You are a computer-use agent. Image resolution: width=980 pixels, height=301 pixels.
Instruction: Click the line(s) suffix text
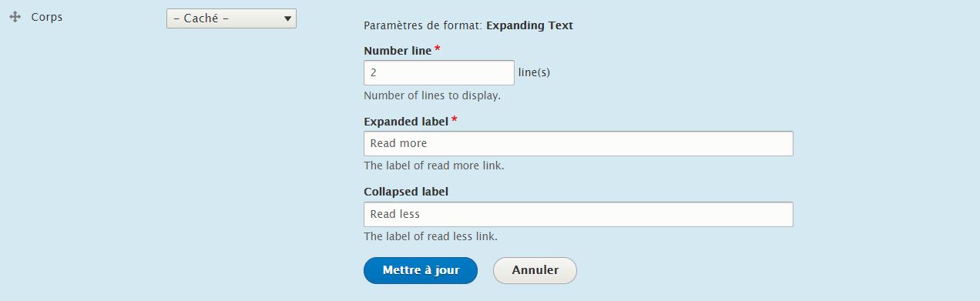tap(534, 72)
